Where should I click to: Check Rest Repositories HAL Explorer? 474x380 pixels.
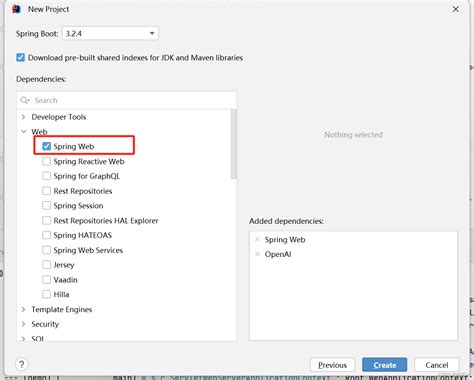[46, 220]
